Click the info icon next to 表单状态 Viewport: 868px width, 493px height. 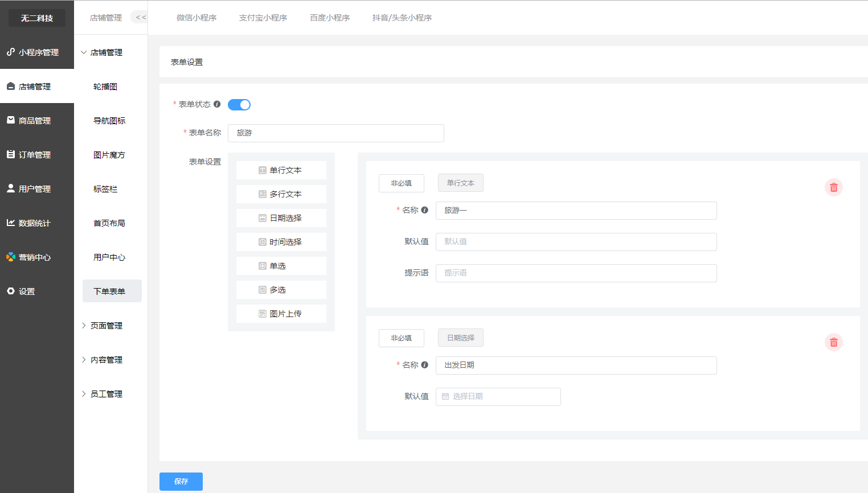(217, 104)
